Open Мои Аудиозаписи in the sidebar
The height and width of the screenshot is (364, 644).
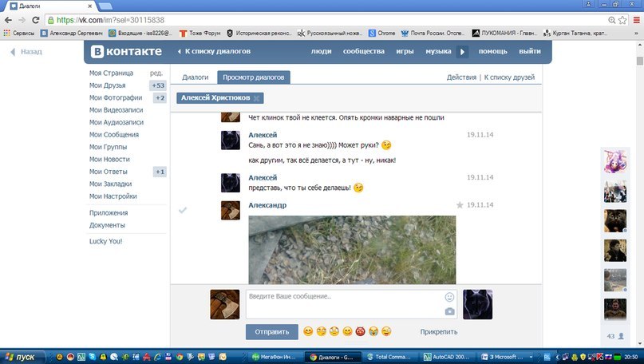click(x=117, y=122)
